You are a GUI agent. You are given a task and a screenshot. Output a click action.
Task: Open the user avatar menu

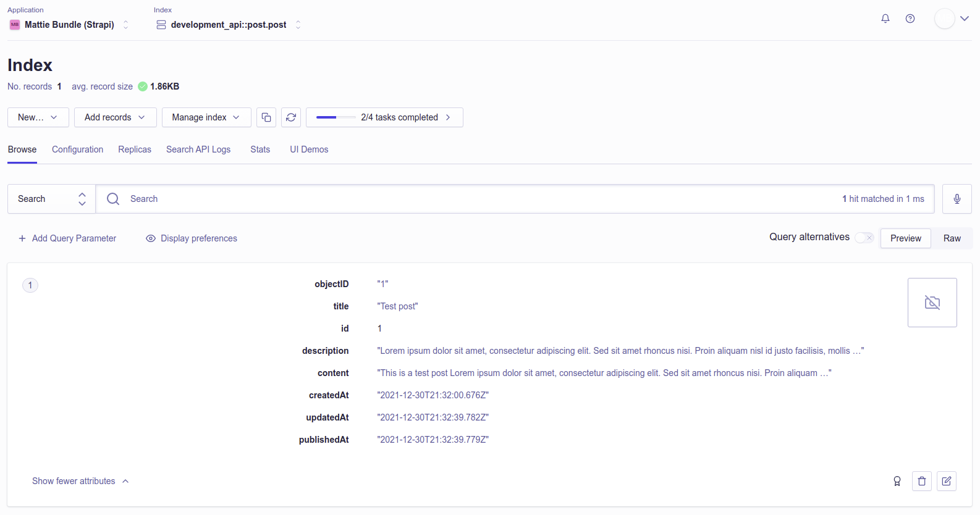(x=944, y=19)
